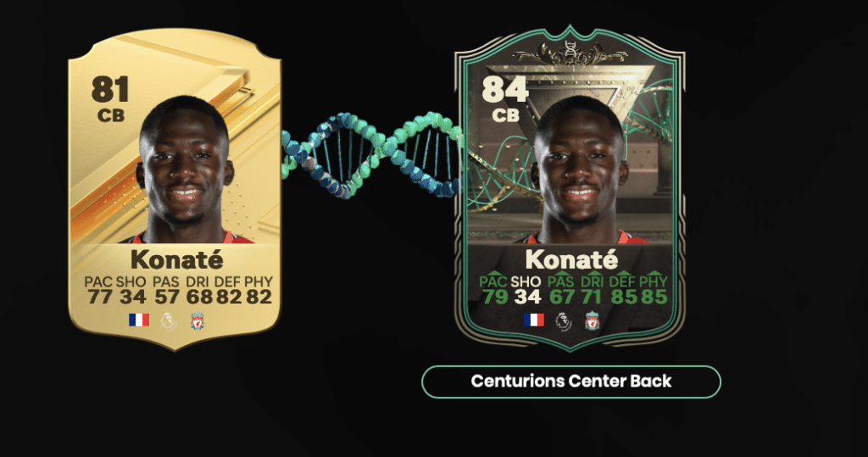Select the Centurions Center Back button
Screen dimensions: 868x457
click(x=571, y=382)
